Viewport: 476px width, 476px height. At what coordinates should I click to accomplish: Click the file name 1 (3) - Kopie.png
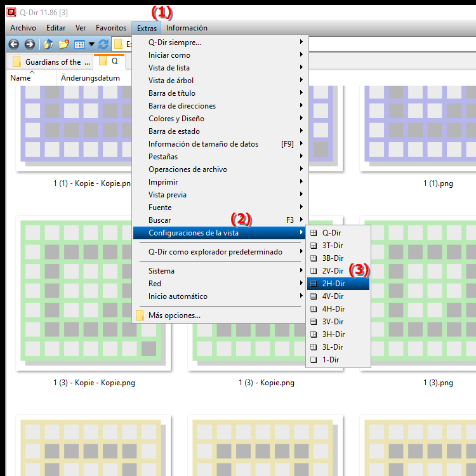267,383
